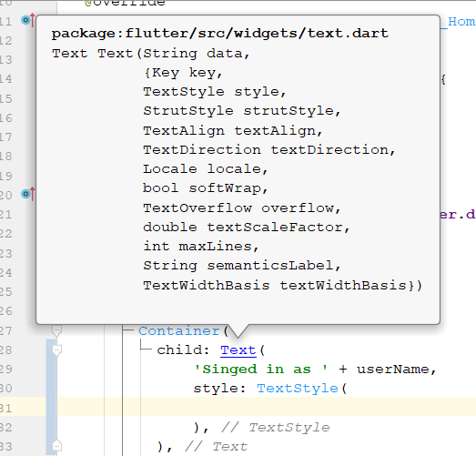Screen dimensions: 476x456
Task: Click 'String semanticsLabel,' in the tooltip
Action: (242, 266)
